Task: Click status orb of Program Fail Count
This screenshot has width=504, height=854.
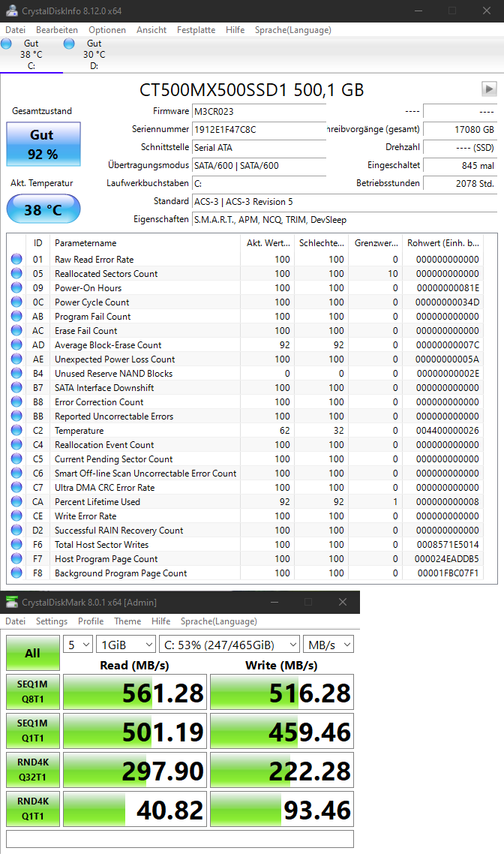Action: (x=16, y=317)
